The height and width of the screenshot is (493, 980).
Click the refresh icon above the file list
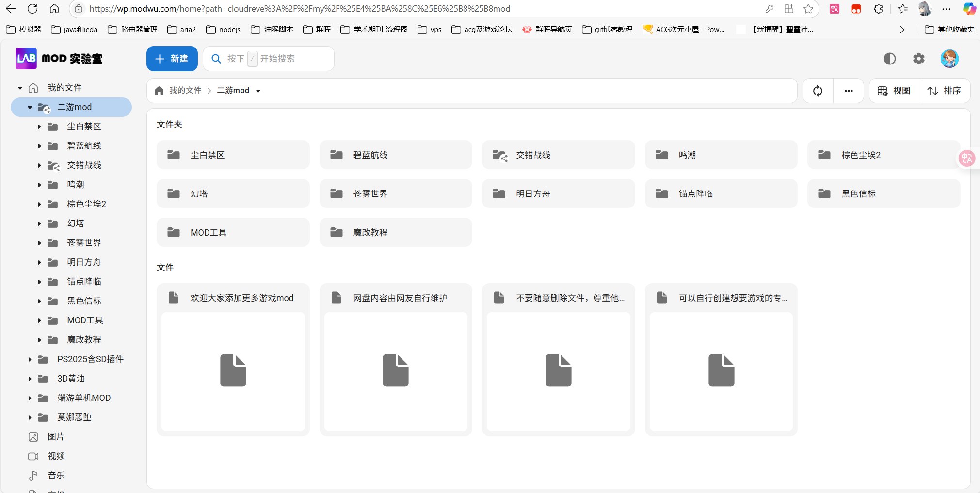(x=818, y=90)
